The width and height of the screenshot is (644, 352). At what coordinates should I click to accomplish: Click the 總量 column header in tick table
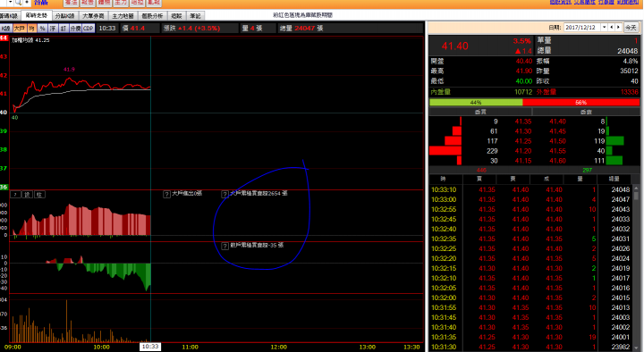[x=614, y=179]
